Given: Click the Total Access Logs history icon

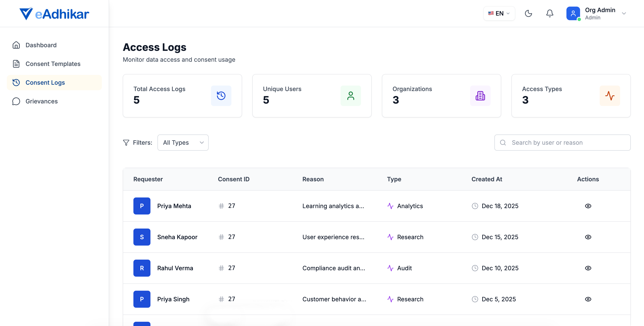Looking at the screenshot, I should (221, 96).
